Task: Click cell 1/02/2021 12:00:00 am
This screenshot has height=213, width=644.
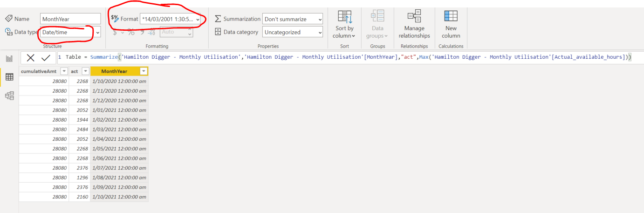Action: (119, 120)
